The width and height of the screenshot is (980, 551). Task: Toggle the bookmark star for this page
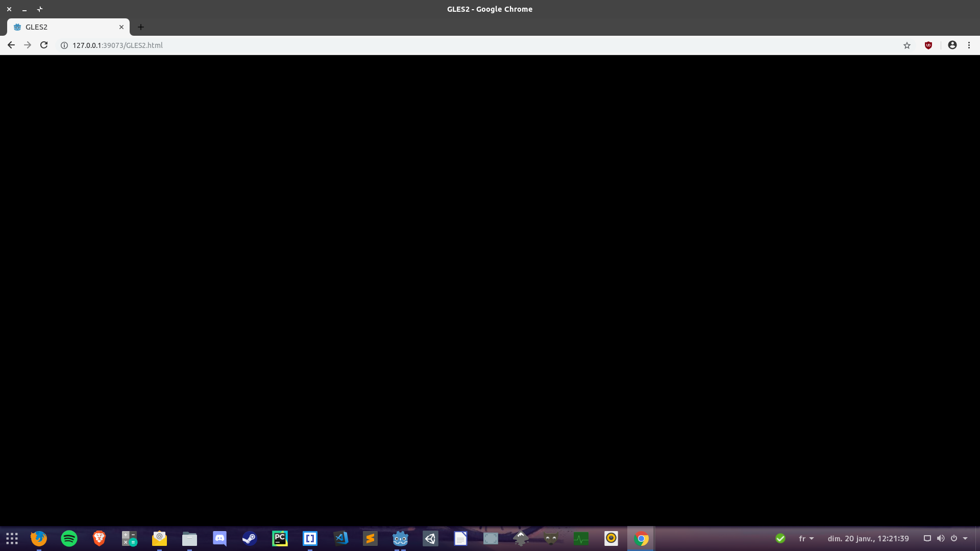pos(907,45)
